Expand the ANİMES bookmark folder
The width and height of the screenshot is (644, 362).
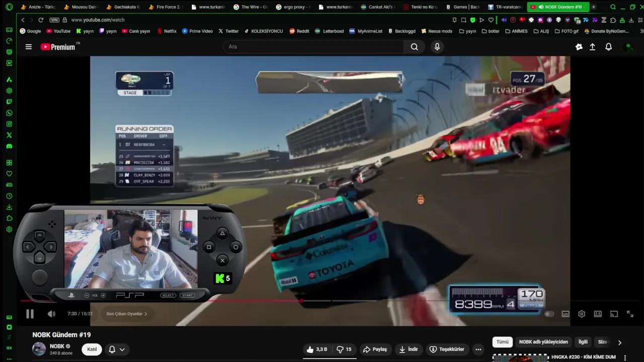516,31
